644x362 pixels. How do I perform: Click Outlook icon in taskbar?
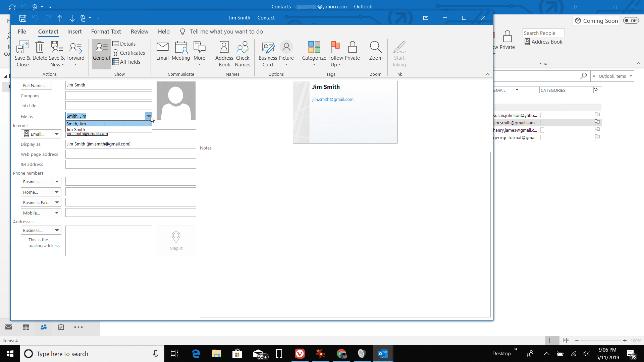383,354
